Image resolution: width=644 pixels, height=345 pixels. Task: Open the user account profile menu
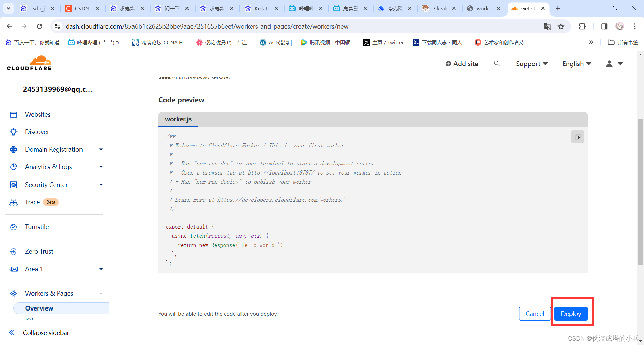coord(614,64)
